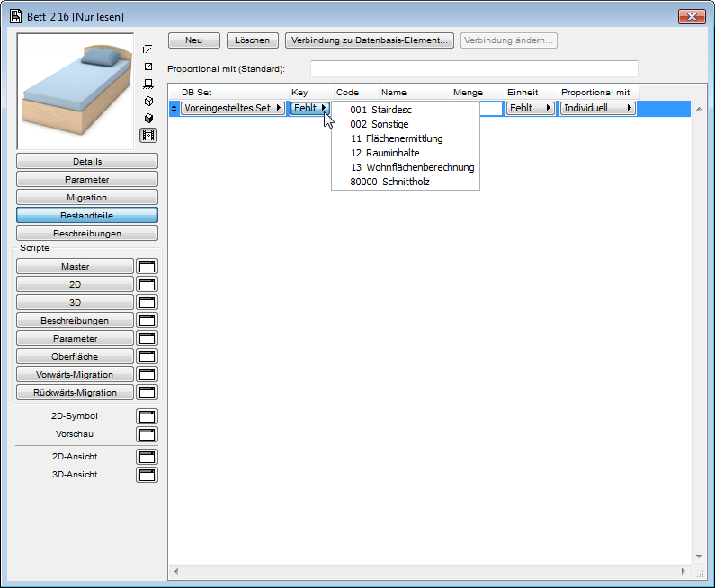This screenshot has width=715, height=588.
Task: Open Rückwärts-Migration script in separate window
Action: point(147,393)
